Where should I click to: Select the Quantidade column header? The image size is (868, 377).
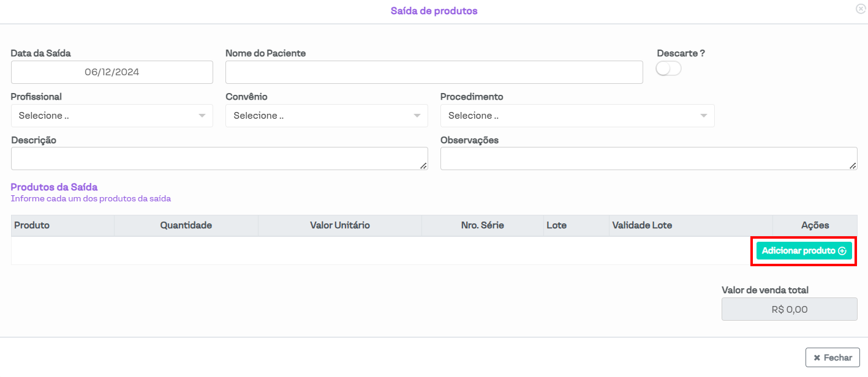186,225
